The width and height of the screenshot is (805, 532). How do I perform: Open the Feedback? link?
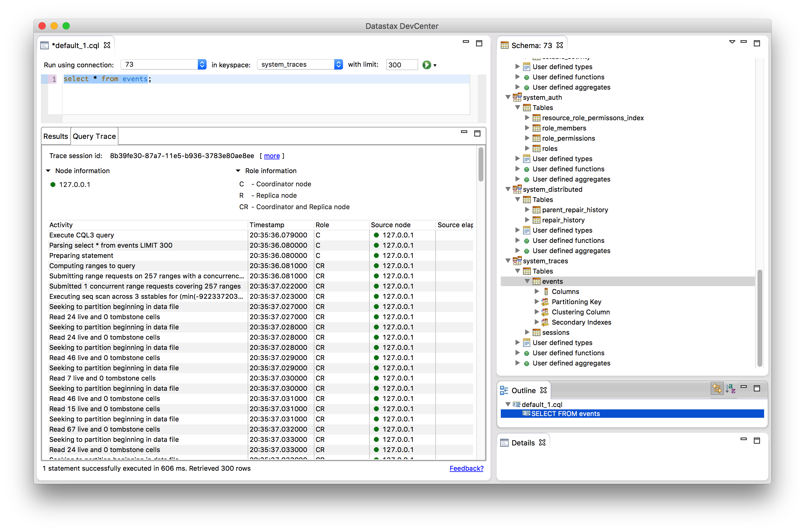tap(466, 468)
